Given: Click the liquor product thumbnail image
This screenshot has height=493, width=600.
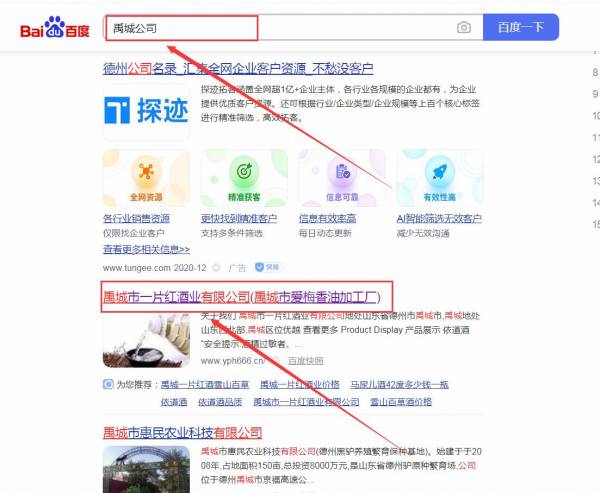Looking at the screenshot, I should [x=146, y=340].
